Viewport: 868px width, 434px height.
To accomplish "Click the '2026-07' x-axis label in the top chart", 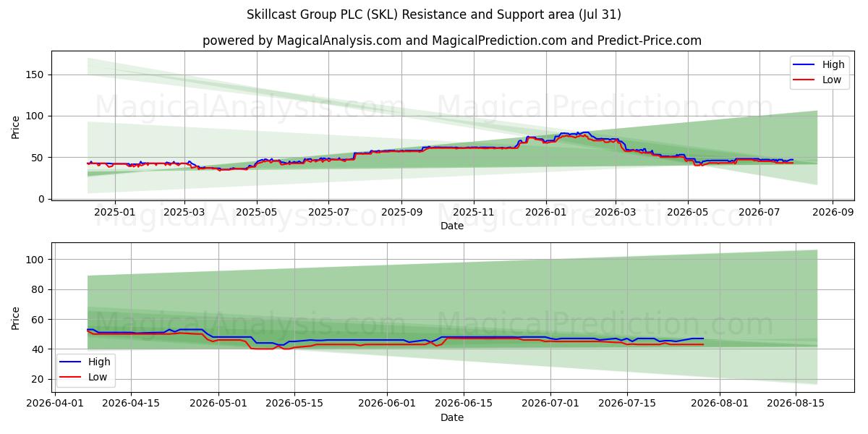I will tap(759, 213).
